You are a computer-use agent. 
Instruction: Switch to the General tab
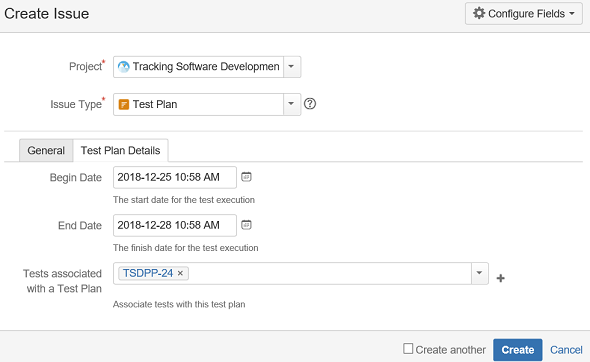pyautogui.click(x=46, y=151)
